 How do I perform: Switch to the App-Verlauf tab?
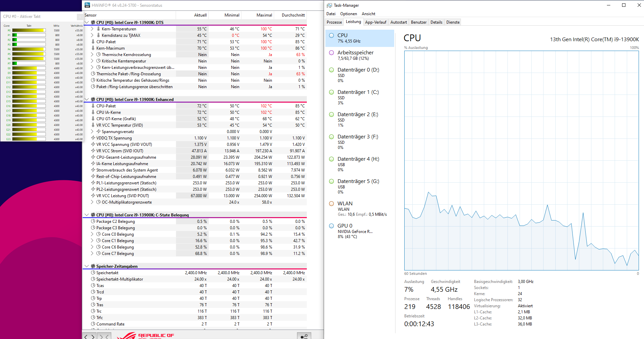click(376, 22)
